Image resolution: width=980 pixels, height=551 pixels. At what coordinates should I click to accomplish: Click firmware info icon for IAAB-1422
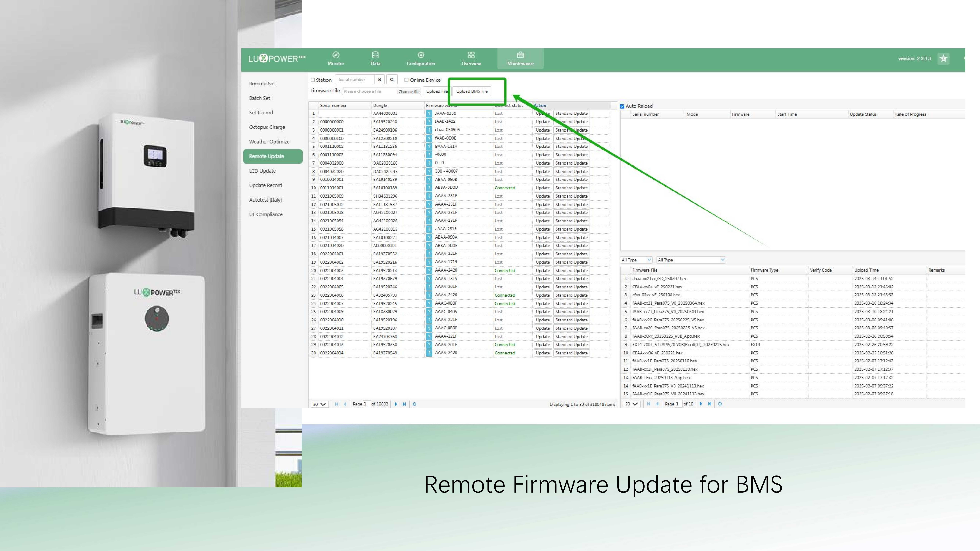click(429, 122)
